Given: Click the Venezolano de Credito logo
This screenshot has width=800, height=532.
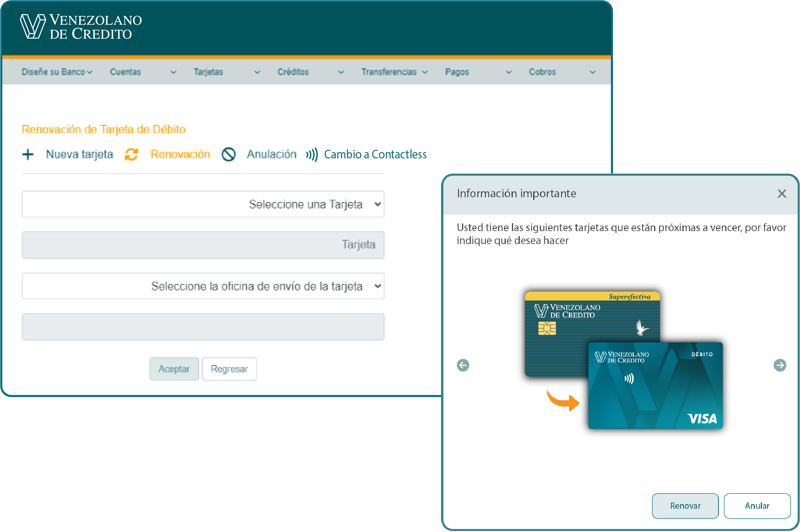Looking at the screenshot, I should tap(81, 27).
